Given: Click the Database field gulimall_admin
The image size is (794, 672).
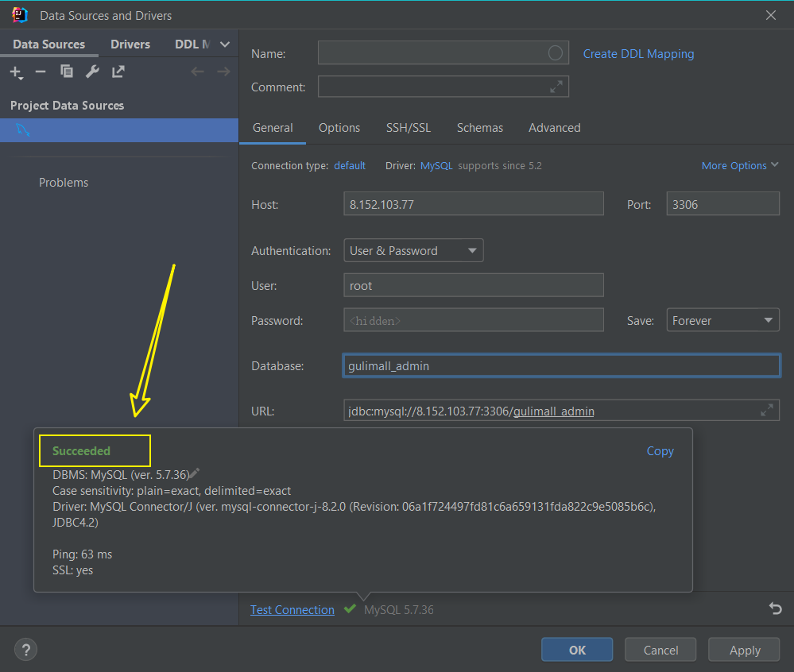Looking at the screenshot, I should pos(561,365).
